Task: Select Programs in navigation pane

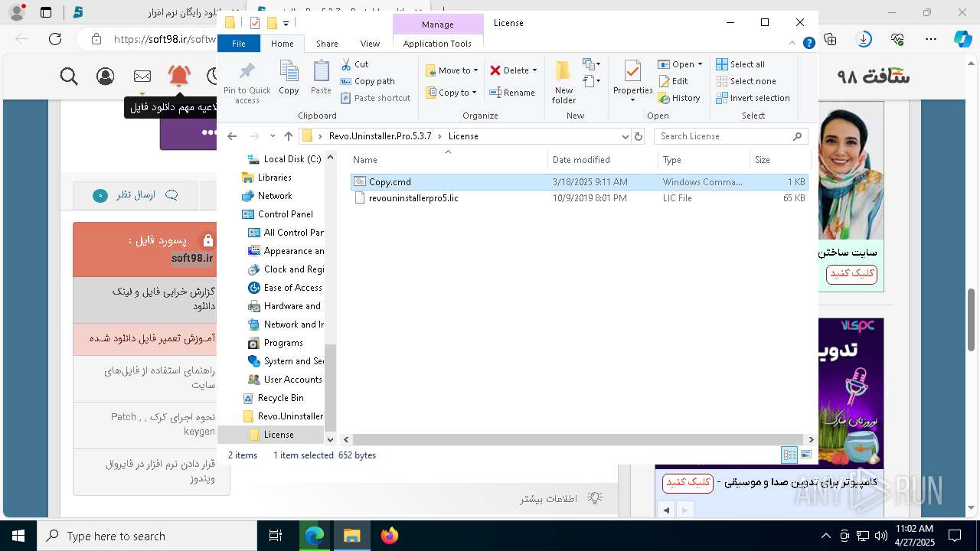Action: click(x=283, y=343)
